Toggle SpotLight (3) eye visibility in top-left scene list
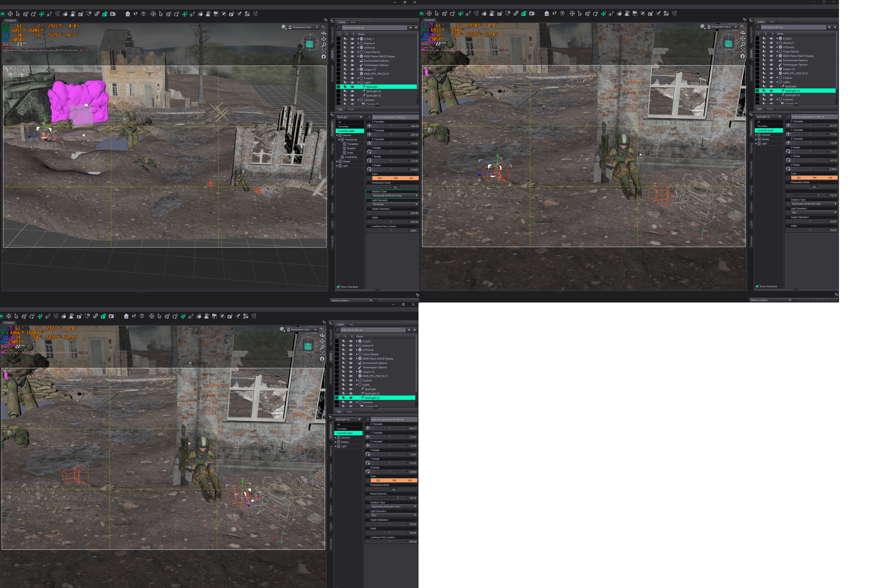 pyautogui.click(x=352, y=96)
